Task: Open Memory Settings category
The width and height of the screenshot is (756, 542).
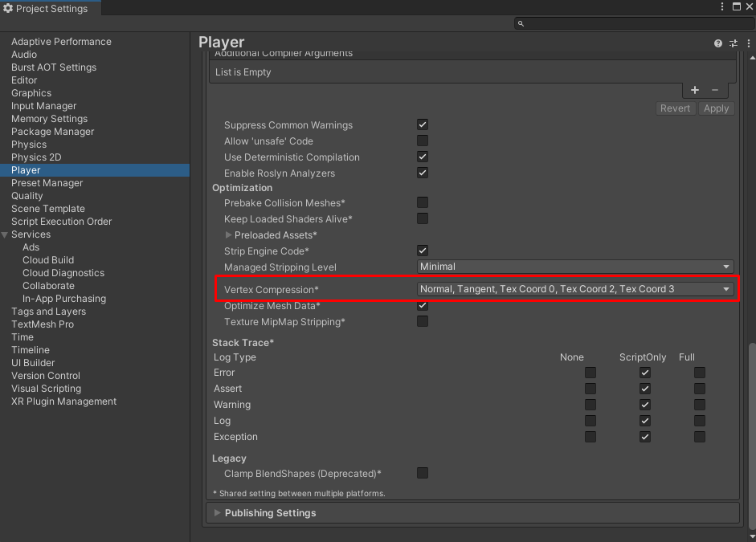Action: 49,119
